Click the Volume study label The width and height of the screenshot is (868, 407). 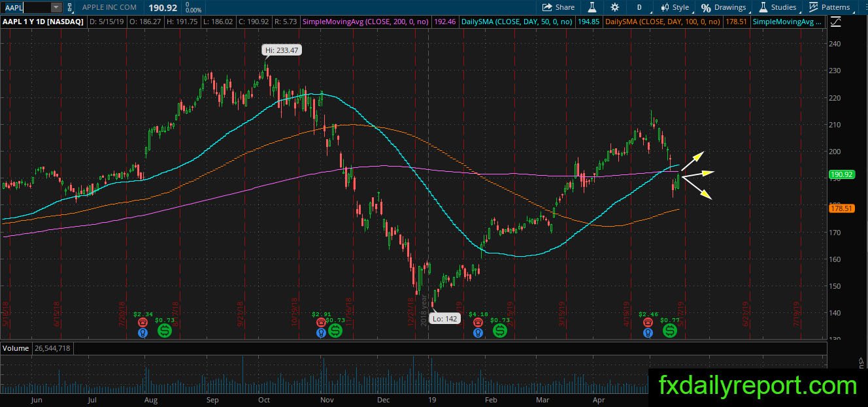[16, 348]
